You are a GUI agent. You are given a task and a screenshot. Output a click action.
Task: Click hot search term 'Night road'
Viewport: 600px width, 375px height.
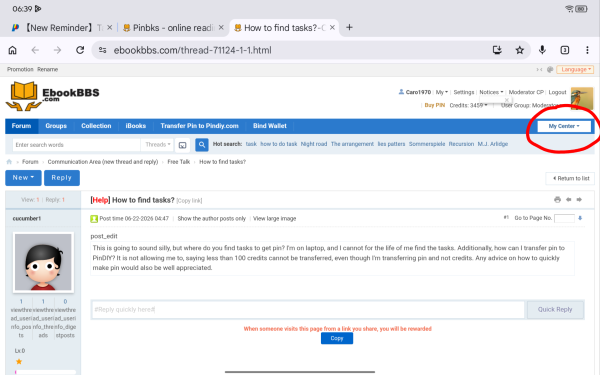(x=314, y=144)
